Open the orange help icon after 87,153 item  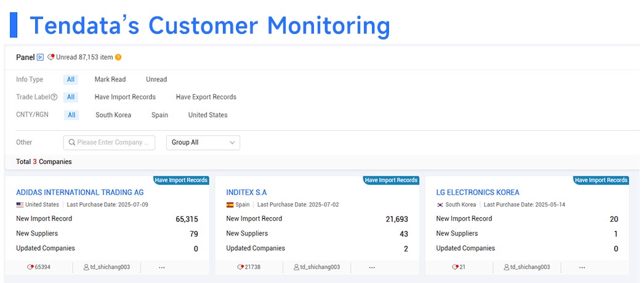pyautogui.click(x=118, y=57)
